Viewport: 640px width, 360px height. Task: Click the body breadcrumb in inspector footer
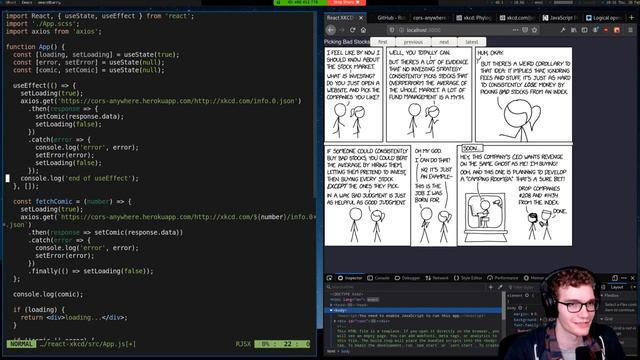point(345,351)
